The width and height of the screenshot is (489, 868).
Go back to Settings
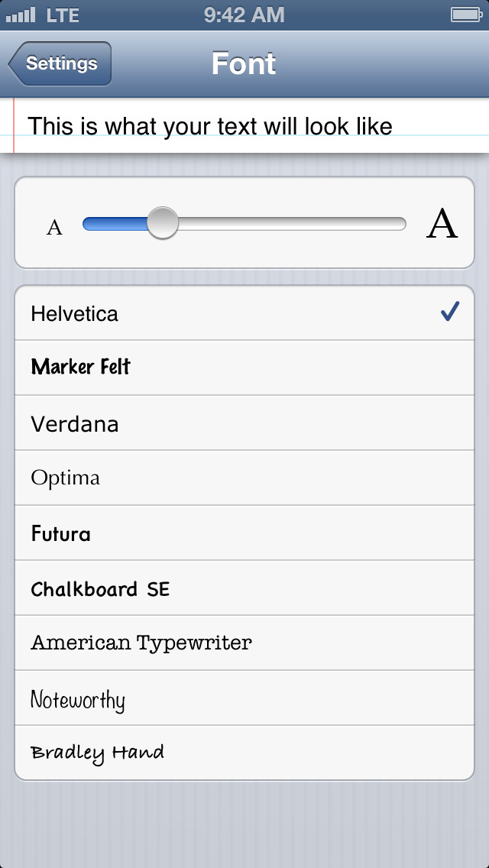click(x=61, y=63)
